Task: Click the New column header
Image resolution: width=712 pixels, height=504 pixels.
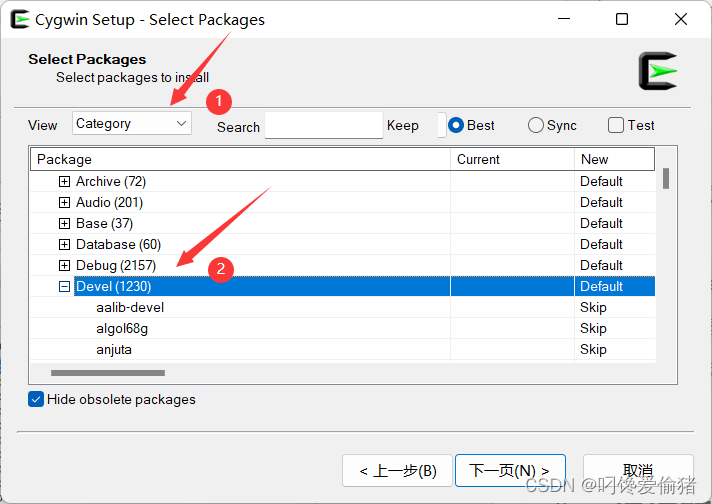Action: click(x=614, y=159)
